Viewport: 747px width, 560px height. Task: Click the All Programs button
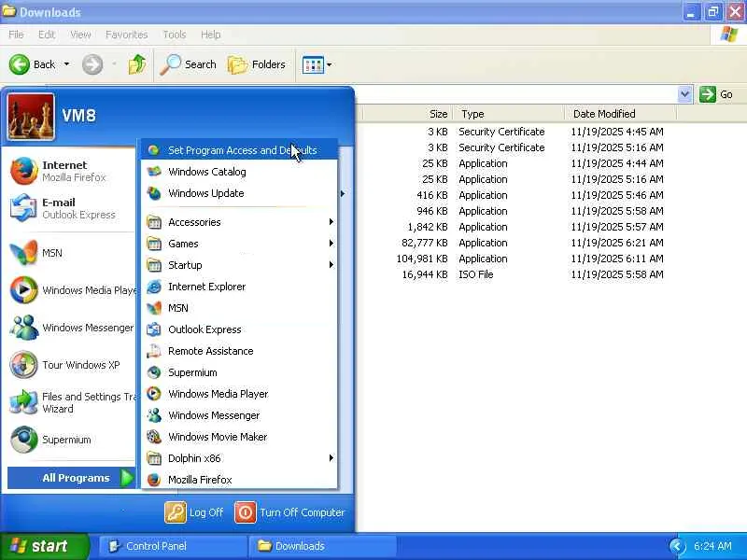coord(72,478)
